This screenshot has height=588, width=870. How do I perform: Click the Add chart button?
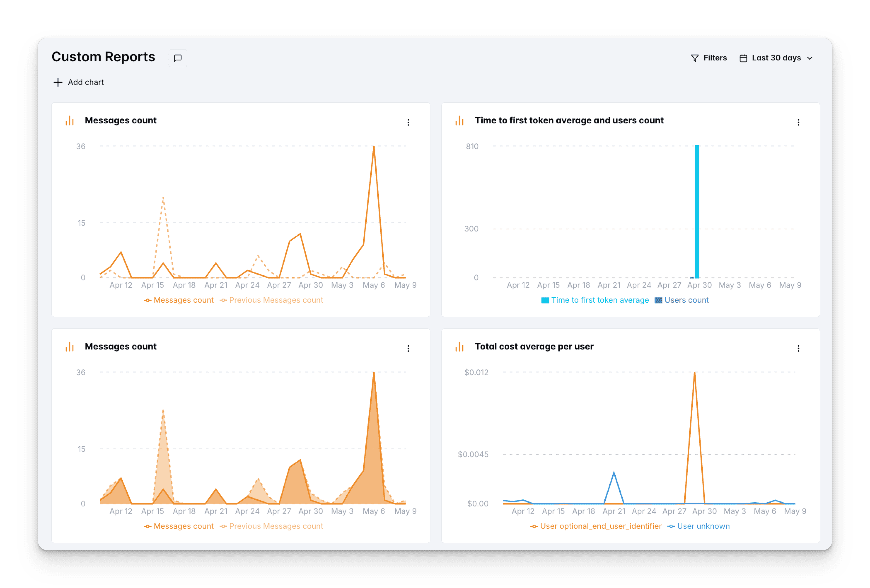(x=85, y=82)
